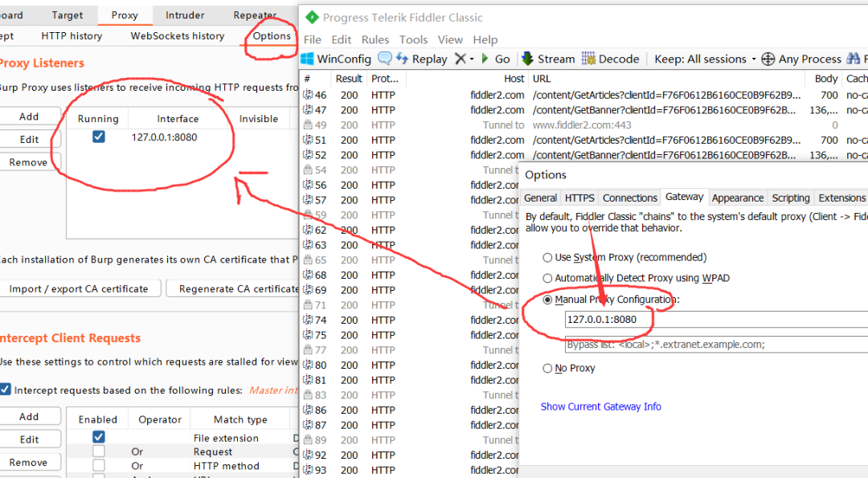Click Edit button under Intercept Client Requests
This screenshot has height=478, width=868.
pos(29,439)
